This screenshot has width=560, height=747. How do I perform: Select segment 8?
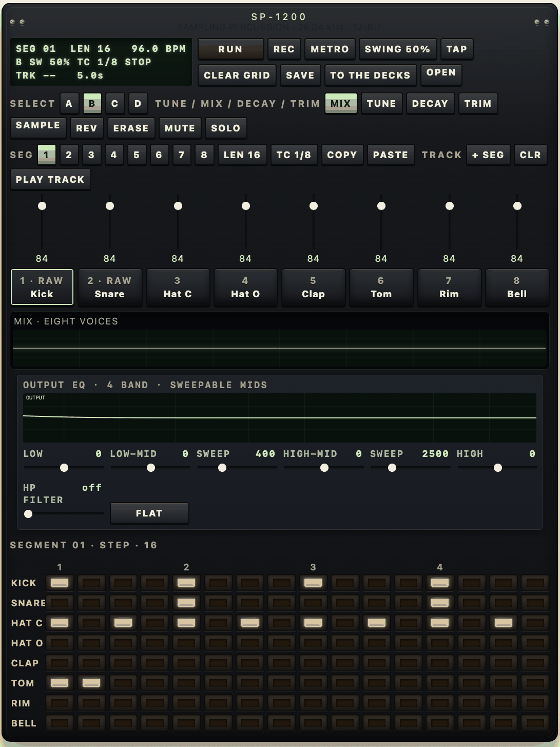click(x=204, y=155)
